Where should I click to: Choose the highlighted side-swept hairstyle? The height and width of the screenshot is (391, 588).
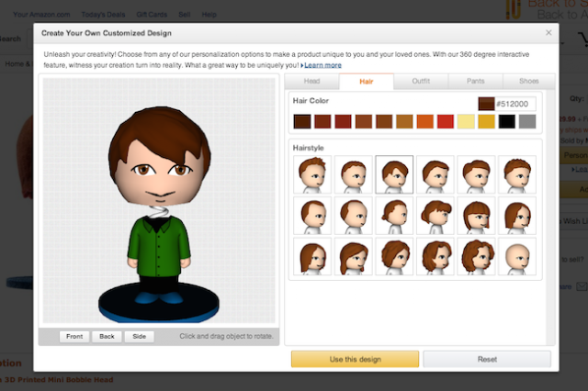tap(394, 173)
